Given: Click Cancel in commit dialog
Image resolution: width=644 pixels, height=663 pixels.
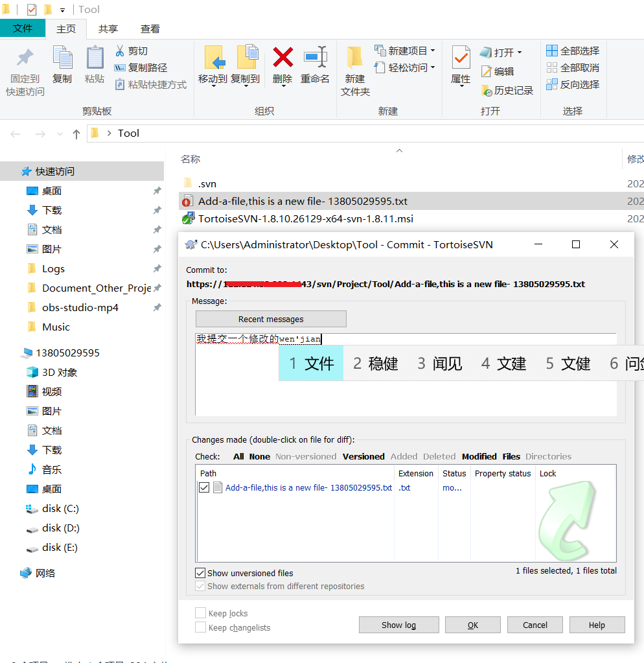Looking at the screenshot, I should [x=535, y=625].
